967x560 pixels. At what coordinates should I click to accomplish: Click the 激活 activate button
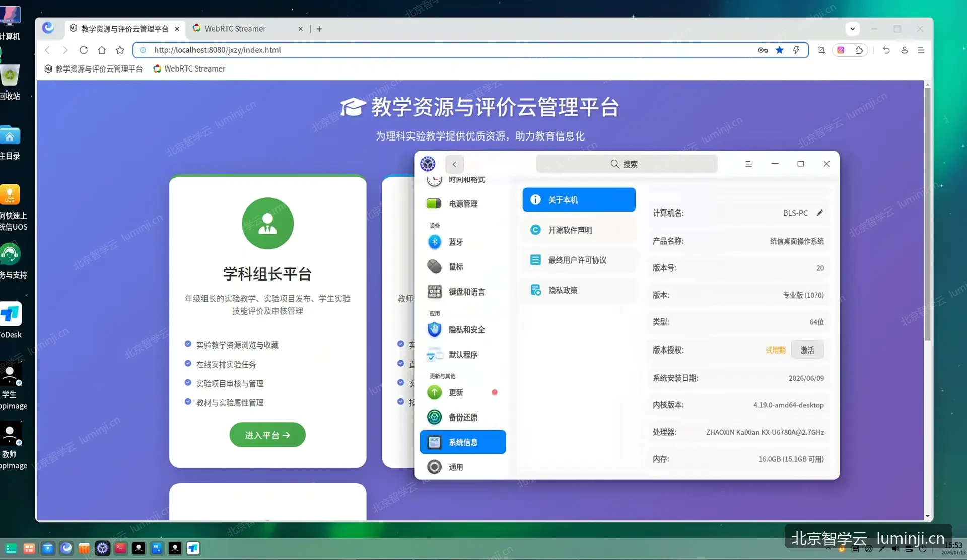(807, 350)
